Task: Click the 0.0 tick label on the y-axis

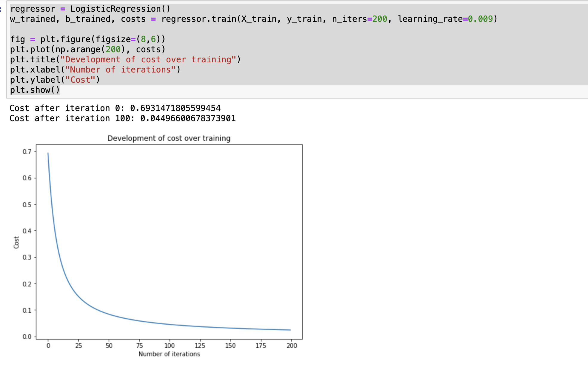Action: coord(27,337)
